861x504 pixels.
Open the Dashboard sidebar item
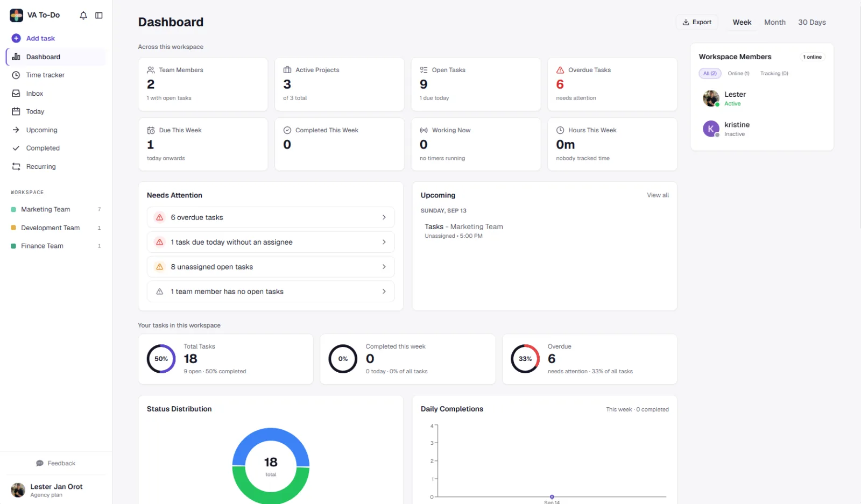point(56,57)
